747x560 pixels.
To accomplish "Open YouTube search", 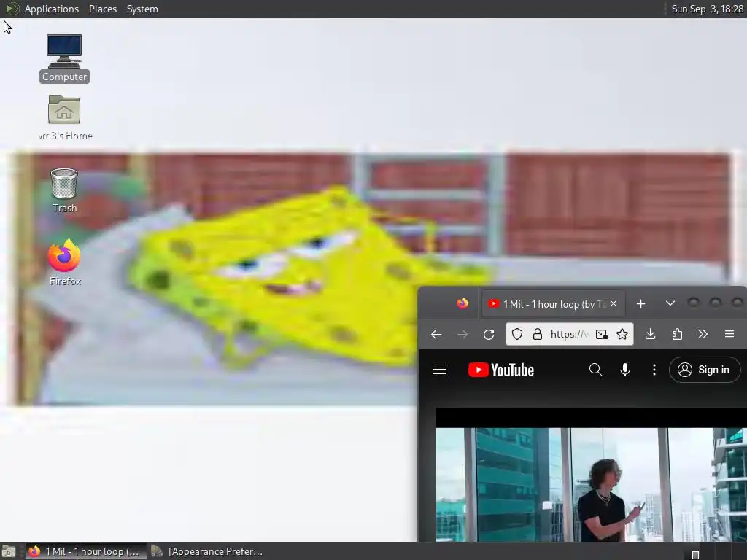I will [x=595, y=370].
